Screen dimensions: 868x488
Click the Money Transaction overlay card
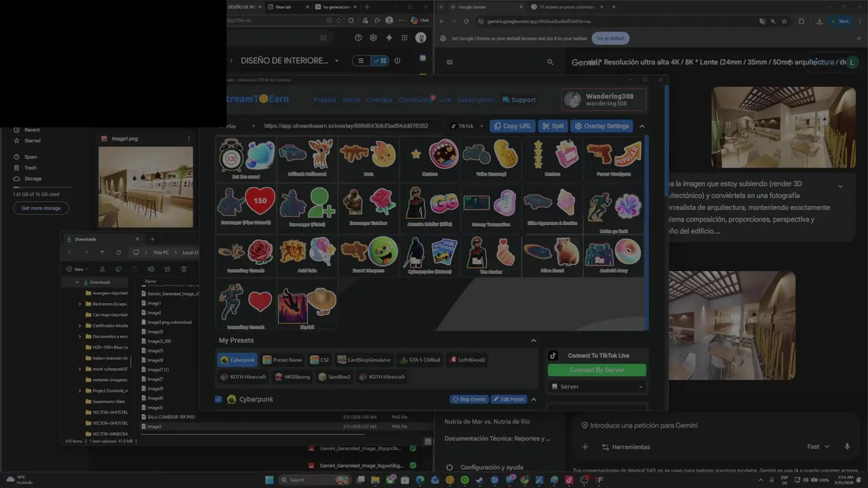pyautogui.click(x=491, y=207)
